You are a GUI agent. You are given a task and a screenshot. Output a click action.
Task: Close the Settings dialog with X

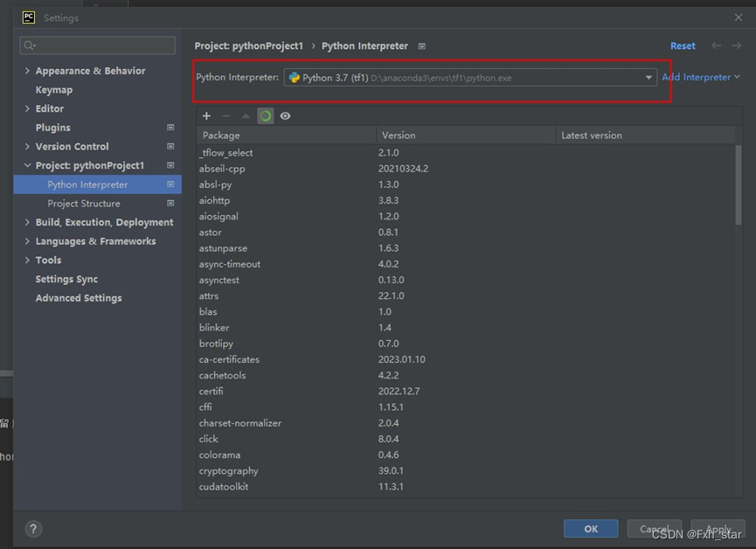click(x=739, y=17)
